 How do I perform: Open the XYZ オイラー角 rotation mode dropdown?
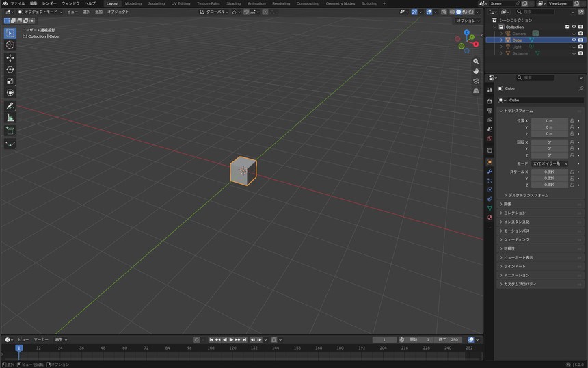pos(550,164)
